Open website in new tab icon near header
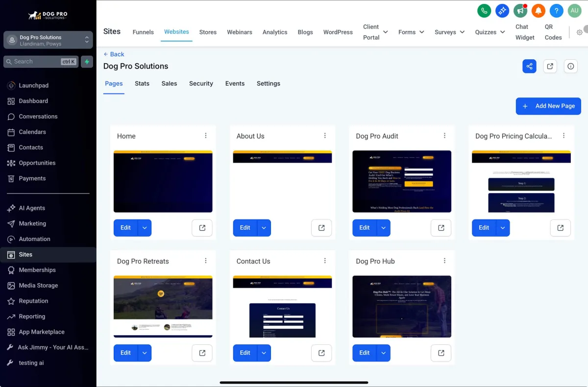 click(550, 66)
